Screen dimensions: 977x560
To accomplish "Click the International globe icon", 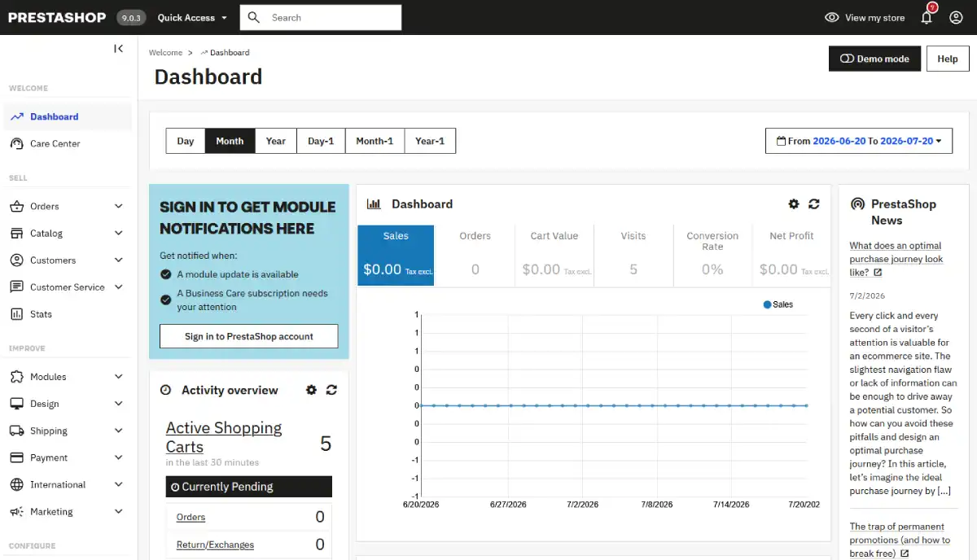I will pos(16,484).
